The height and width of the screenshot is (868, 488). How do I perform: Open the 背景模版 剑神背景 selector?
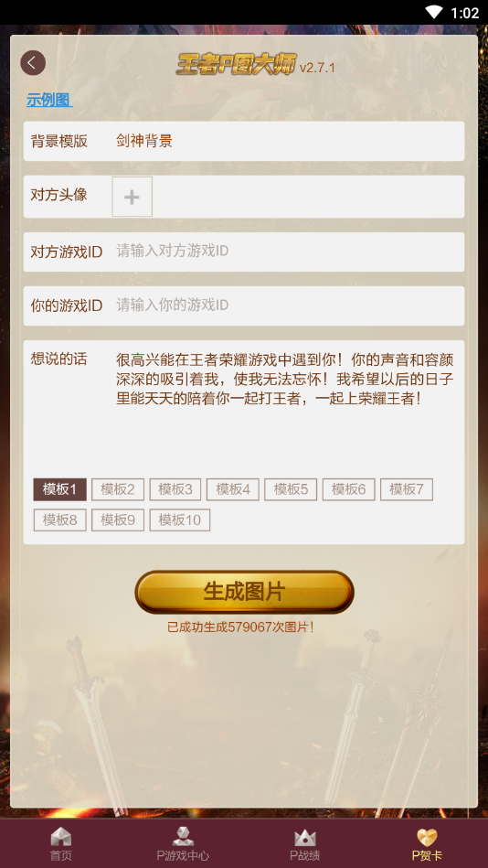tap(244, 141)
